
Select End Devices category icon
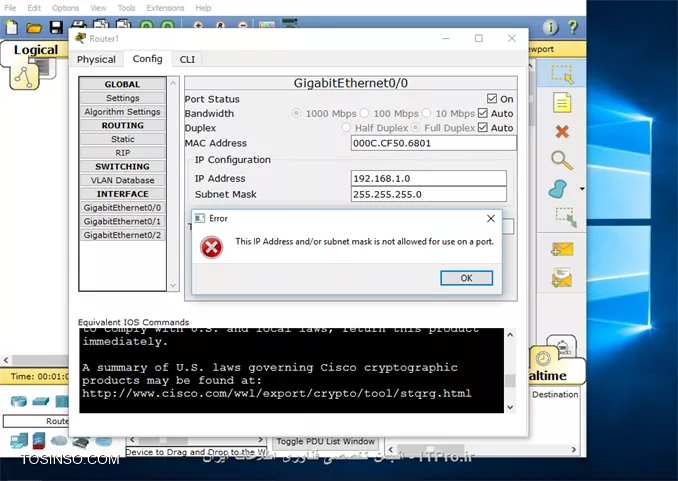[19, 441]
